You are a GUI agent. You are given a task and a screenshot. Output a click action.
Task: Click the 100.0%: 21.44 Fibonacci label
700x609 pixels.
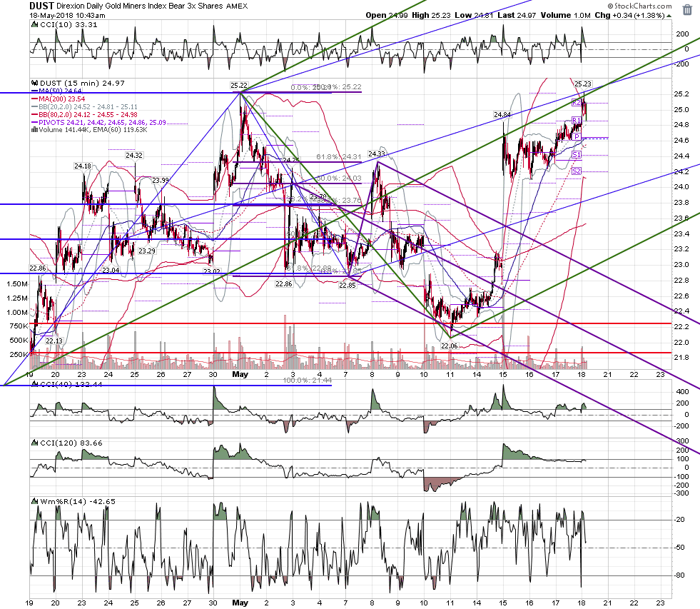[307, 381]
